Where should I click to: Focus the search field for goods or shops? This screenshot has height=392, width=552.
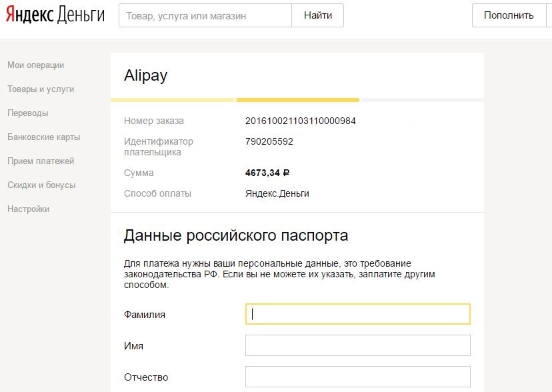coord(205,15)
